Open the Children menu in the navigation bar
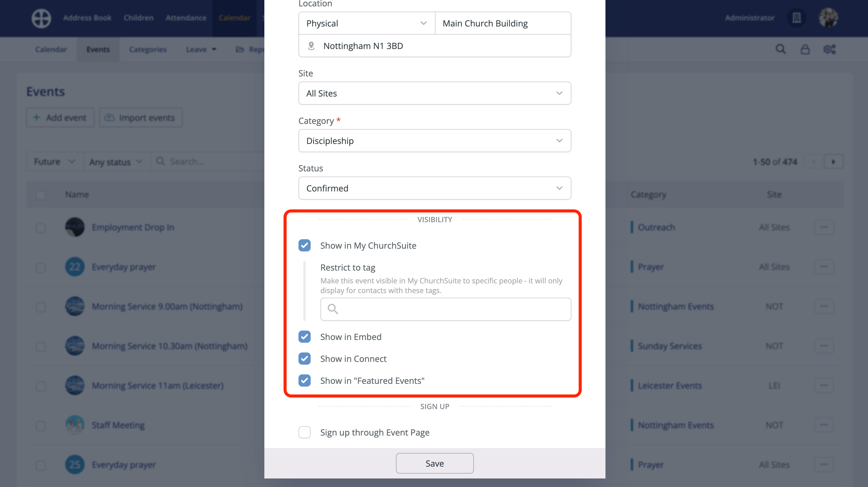Viewport: 868px width, 487px height. (x=138, y=18)
